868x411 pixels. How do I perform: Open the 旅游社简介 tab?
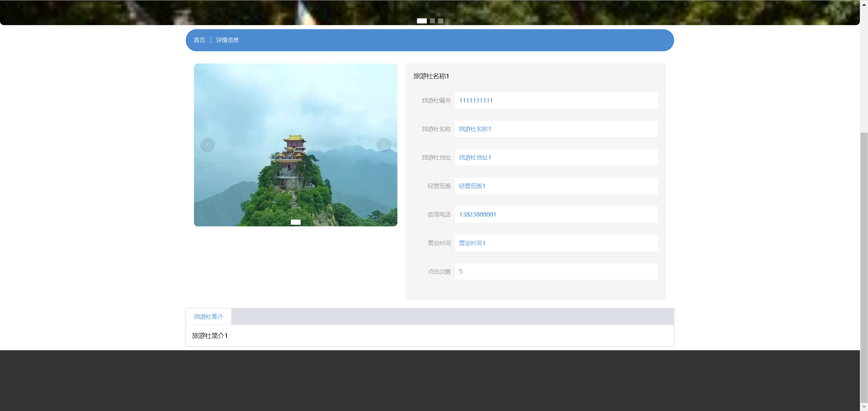click(209, 317)
